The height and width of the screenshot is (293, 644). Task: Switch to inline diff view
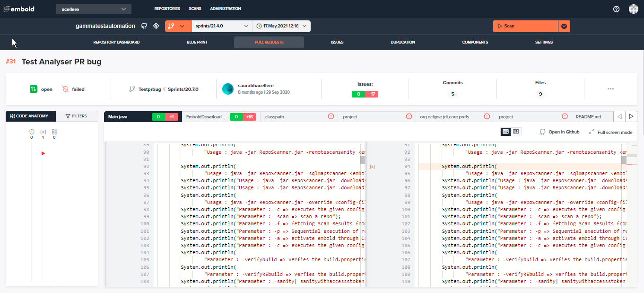pos(516,132)
